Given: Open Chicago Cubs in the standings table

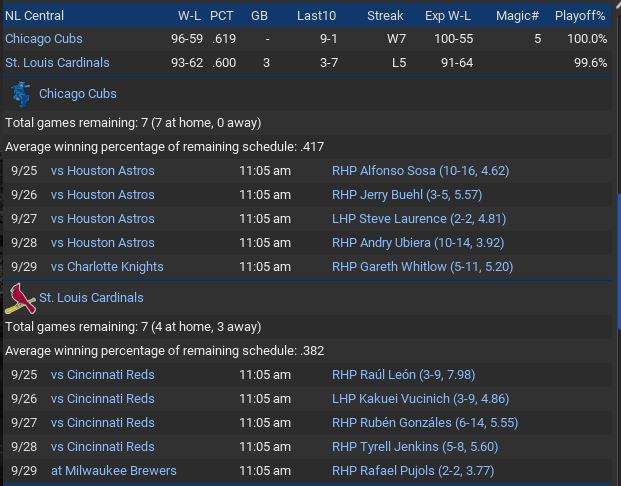Looking at the screenshot, I should (x=44, y=39).
